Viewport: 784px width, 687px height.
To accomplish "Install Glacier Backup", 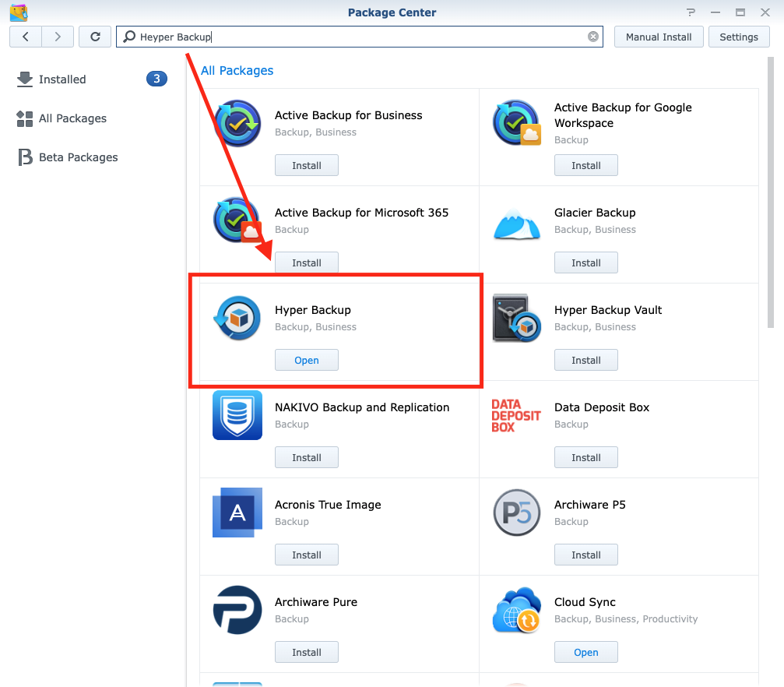I will tap(586, 262).
